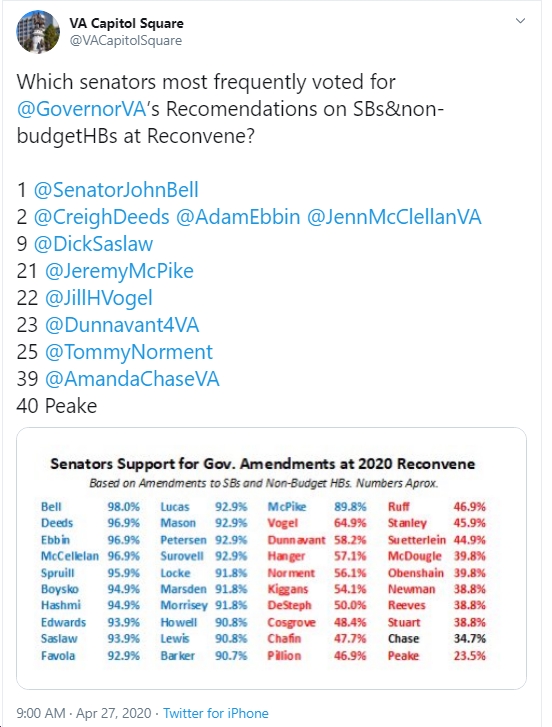Open the Twitter for iPhone source link
Image resolution: width=552 pixels, height=727 pixels.
(216, 713)
